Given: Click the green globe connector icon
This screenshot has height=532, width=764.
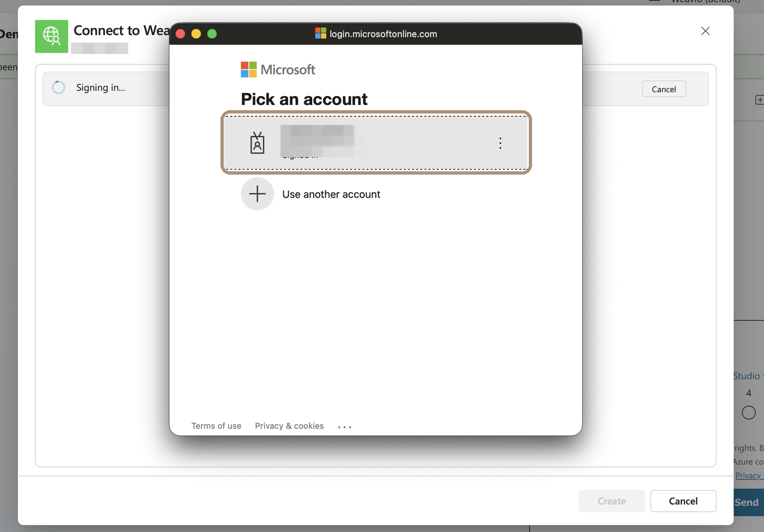Looking at the screenshot, I should (x=51, y=37).
